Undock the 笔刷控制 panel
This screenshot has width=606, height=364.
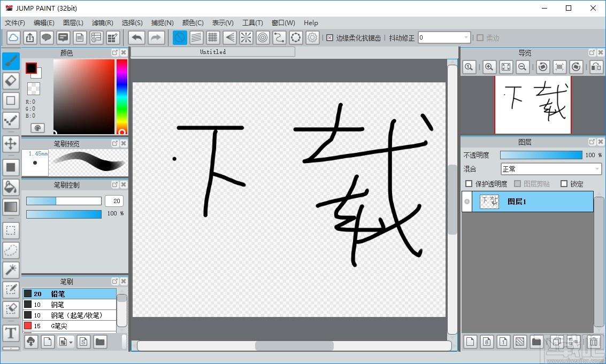point(115,185)
